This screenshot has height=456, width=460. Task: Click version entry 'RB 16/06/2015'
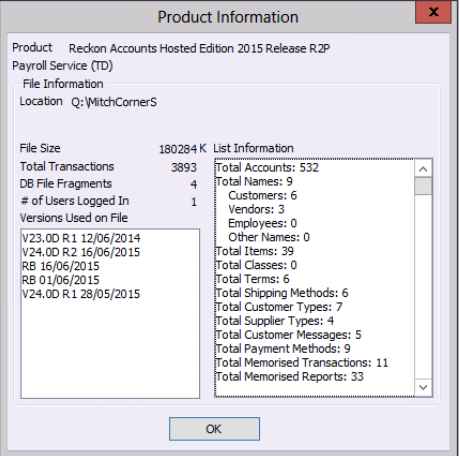coord(61,266)
